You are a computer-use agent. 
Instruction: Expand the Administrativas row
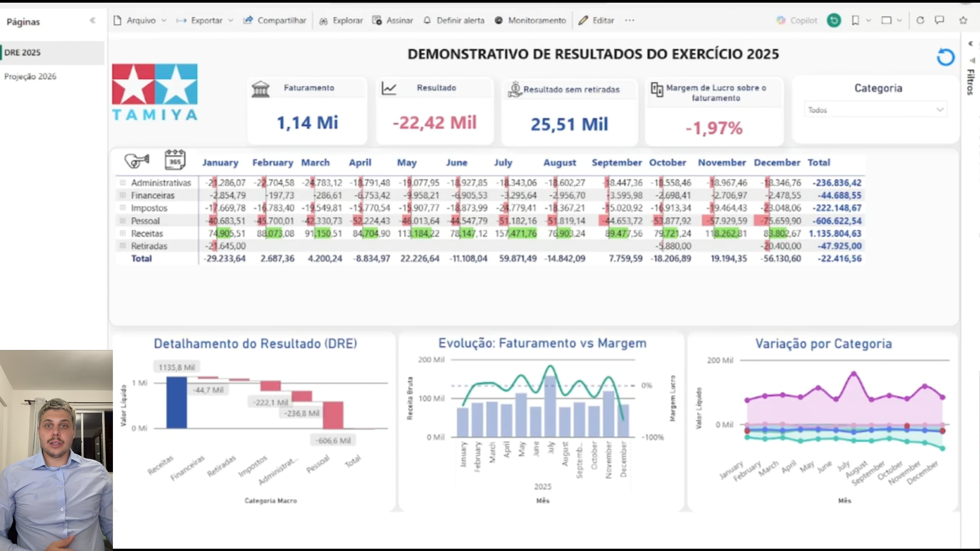(122, 183)
